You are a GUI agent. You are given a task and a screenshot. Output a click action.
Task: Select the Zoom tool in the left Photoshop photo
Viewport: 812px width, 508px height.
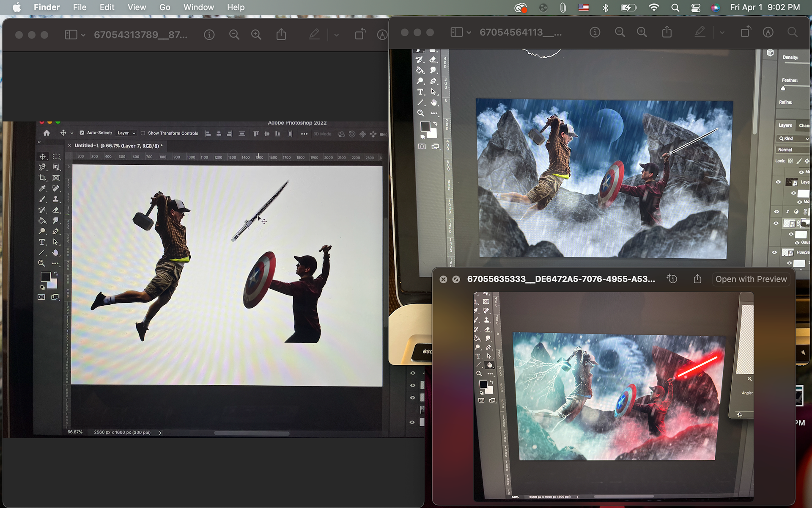click(x=41, y=263)
